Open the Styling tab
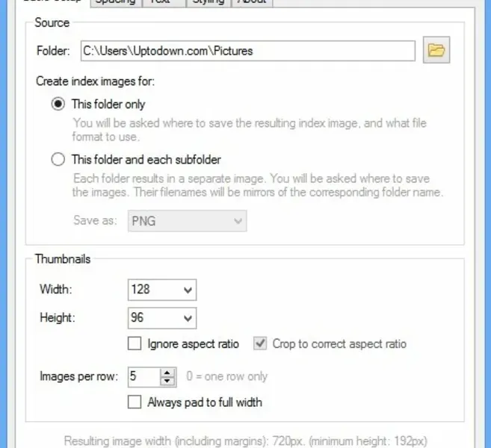This screenshot has height=448, width=491. pos(207,2)
